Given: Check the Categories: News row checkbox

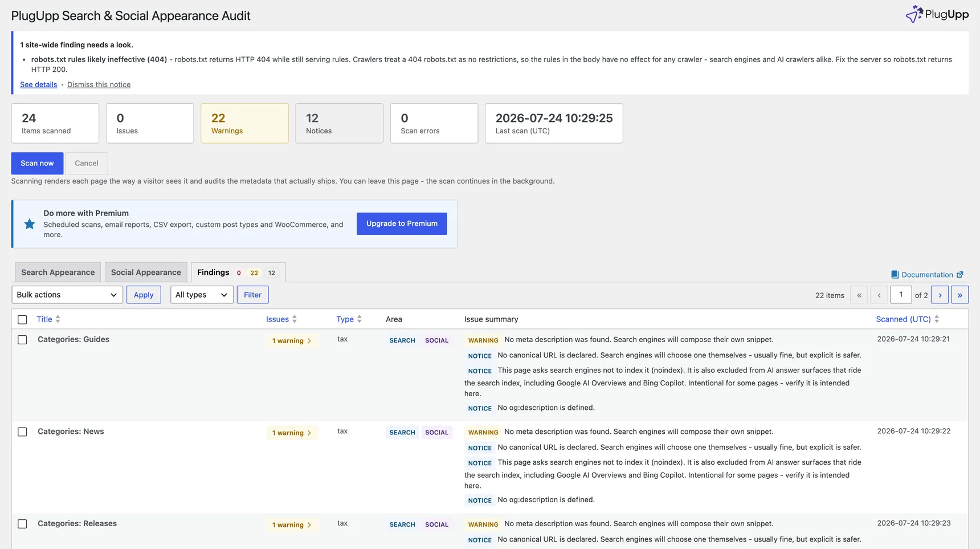Looking at the screenshot, I should click(x=22, y=432).
